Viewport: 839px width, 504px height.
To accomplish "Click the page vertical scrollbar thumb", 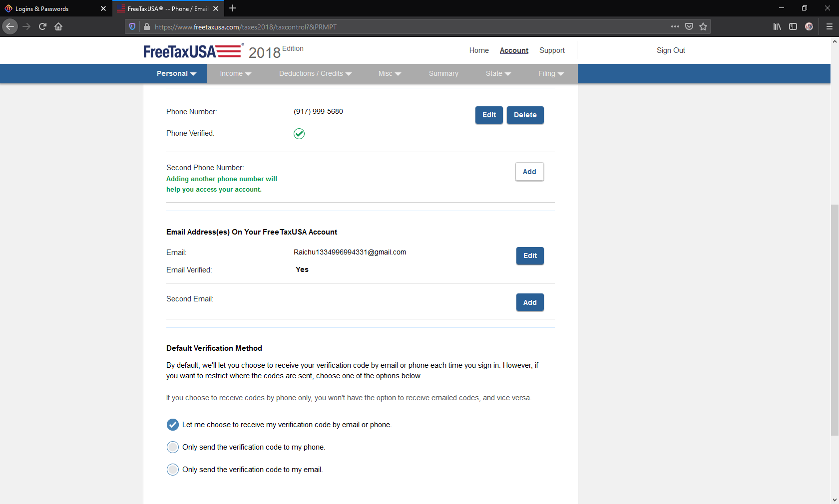I will (x=835, y=319).
